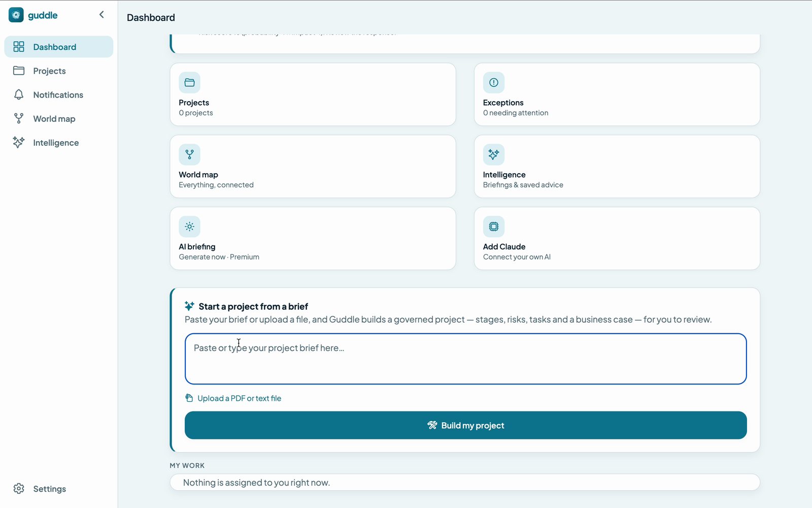The image size is (812, 508).
Task: Click 'Connect your own AI' text
Action: pos(517,257)
